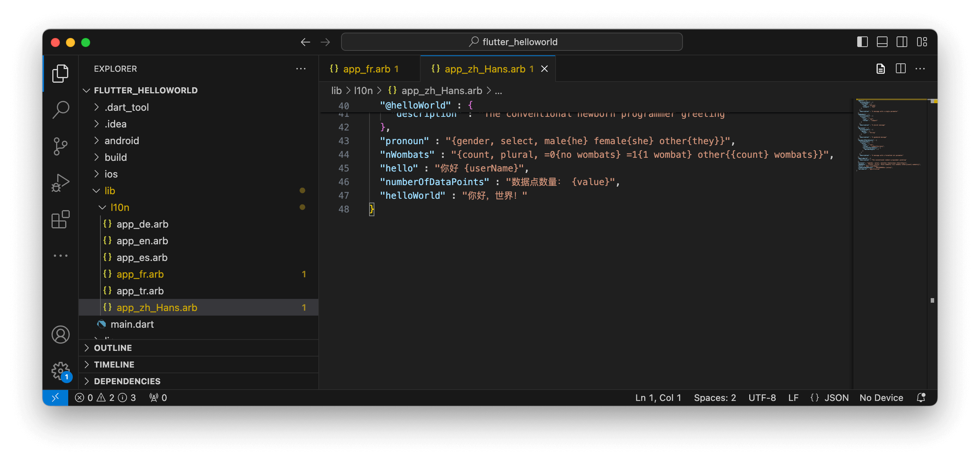Expand the OUTLINE section
The image size is (980, 462).
click(x=199, y=348)
